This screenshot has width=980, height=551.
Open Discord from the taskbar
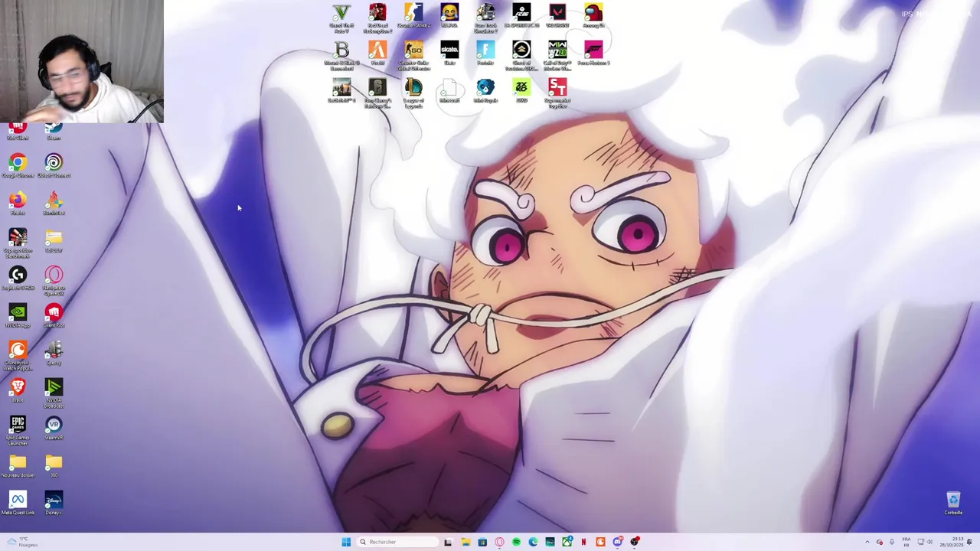click(x=618, y=542)
